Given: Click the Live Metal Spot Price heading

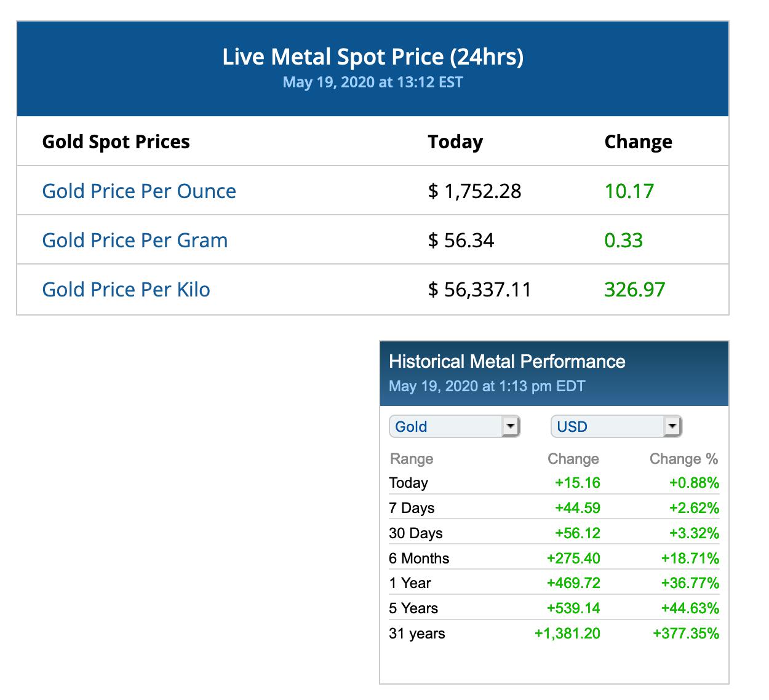Looking at the screenshot, I should (373, 57).
